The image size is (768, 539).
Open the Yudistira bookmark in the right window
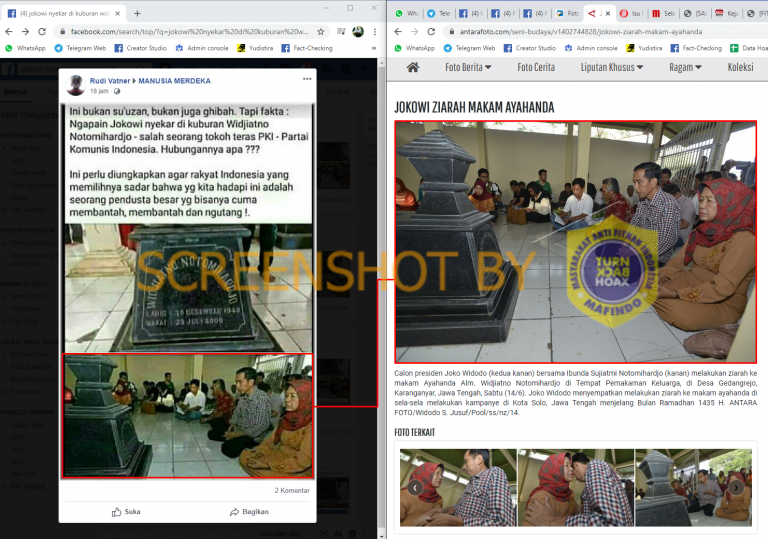click(x=644, y=48)
